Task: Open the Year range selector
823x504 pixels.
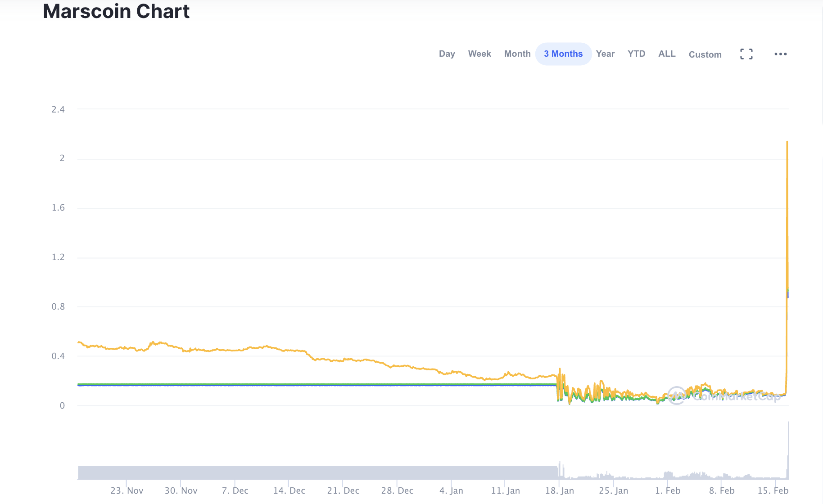Action: pos(605,54)
